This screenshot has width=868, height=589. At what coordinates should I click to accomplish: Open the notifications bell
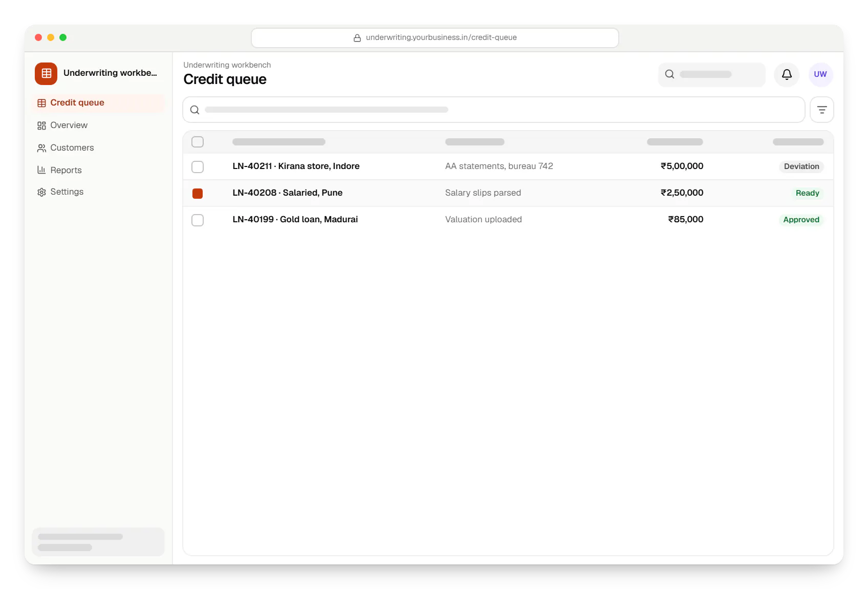point(787,75)
